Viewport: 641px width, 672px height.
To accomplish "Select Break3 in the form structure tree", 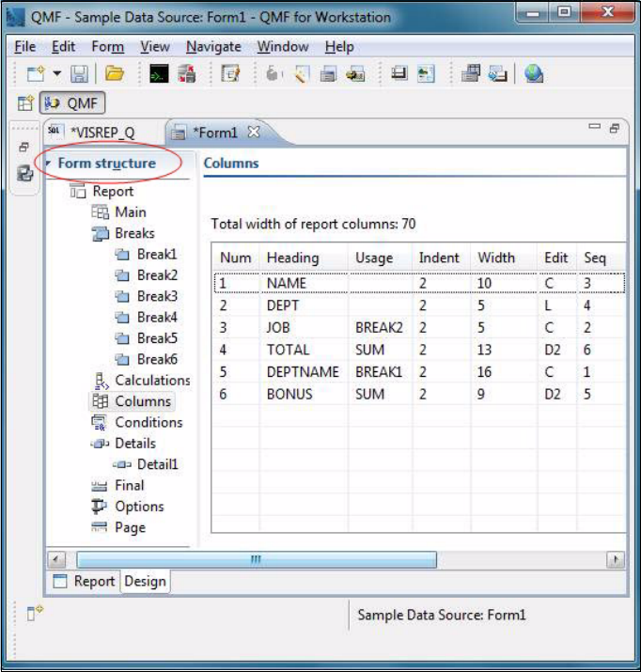I will tap(156, 296).
